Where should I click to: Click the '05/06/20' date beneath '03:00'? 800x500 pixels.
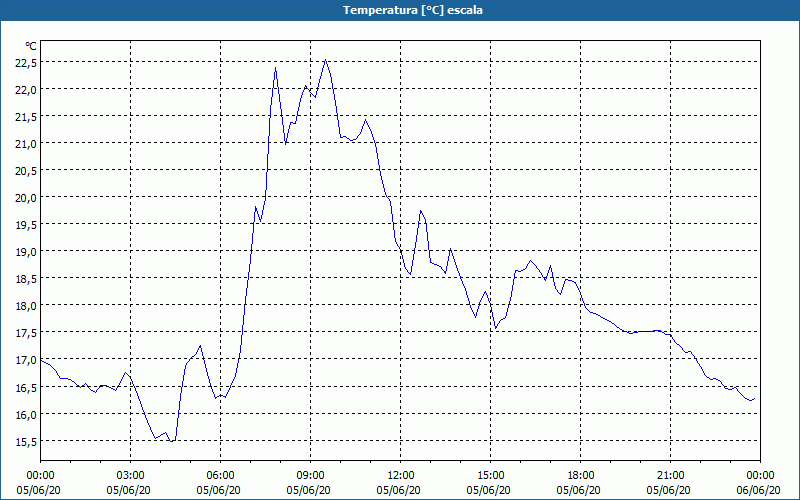pyautogui.click(x=129, y=490)
